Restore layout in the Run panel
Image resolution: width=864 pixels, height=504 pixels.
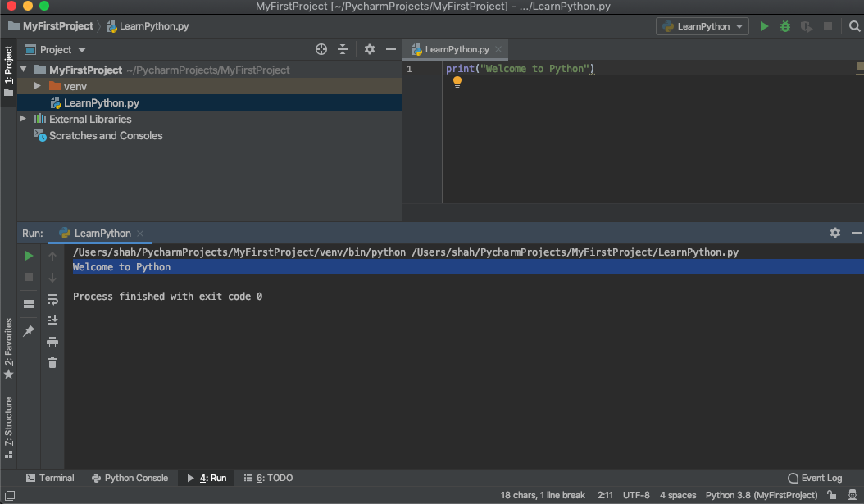29,303
